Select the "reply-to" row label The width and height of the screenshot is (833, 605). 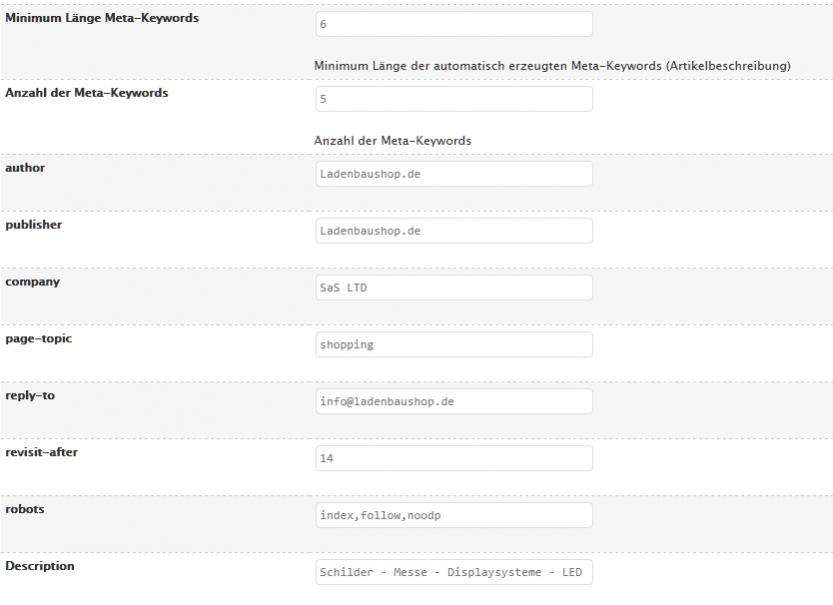(x=30, y=396)
